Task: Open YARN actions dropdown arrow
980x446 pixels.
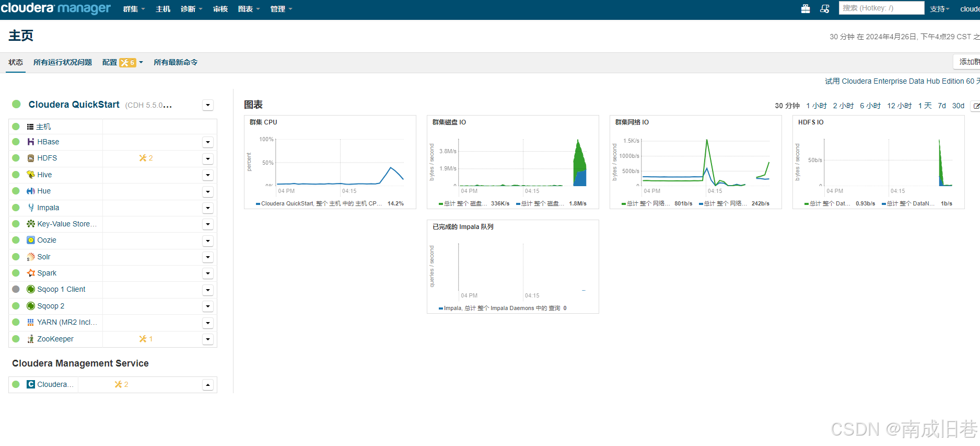Action: (x=208, y=323)
